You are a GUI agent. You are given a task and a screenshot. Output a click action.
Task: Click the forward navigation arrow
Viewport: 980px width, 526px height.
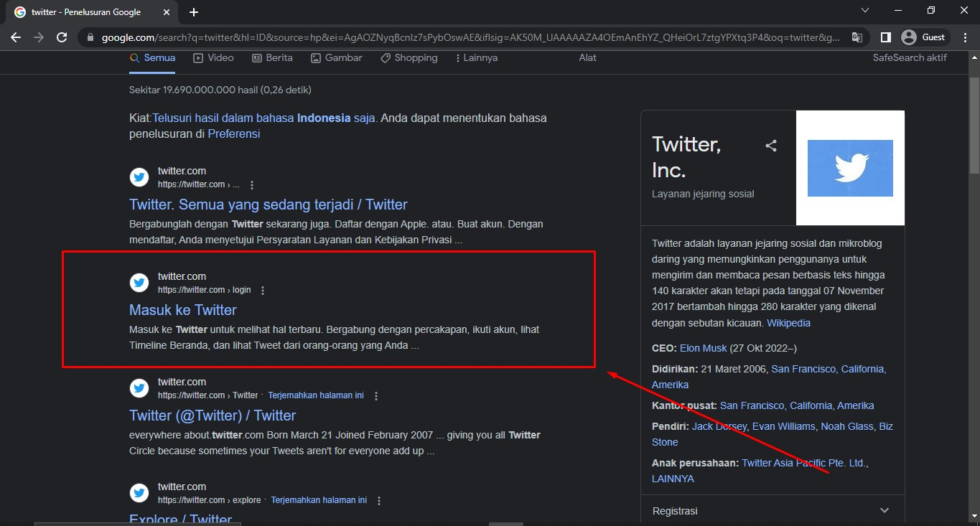[x=39, y=37]
